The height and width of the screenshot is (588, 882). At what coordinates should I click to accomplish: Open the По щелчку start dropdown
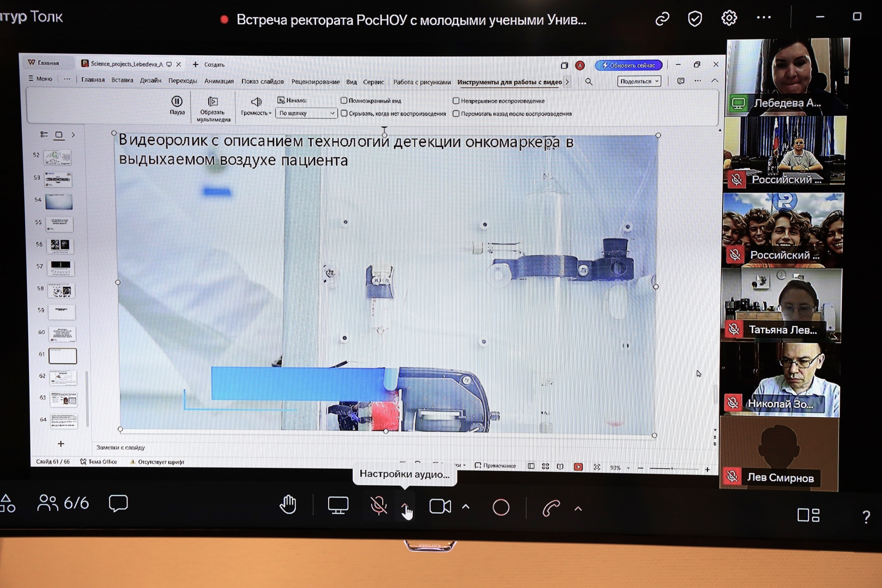pyautogui.click(x=306, y=113)
